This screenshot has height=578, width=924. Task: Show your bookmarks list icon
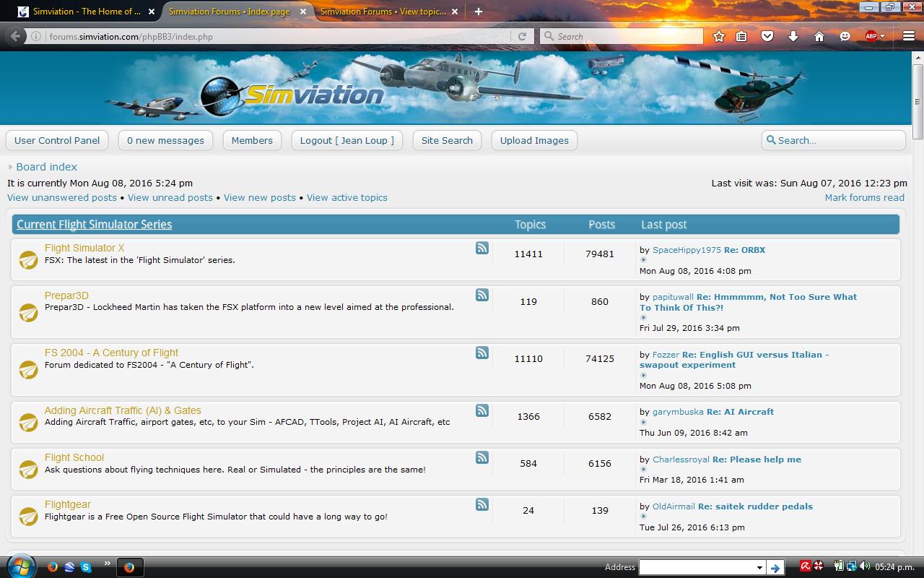[742, 36]
